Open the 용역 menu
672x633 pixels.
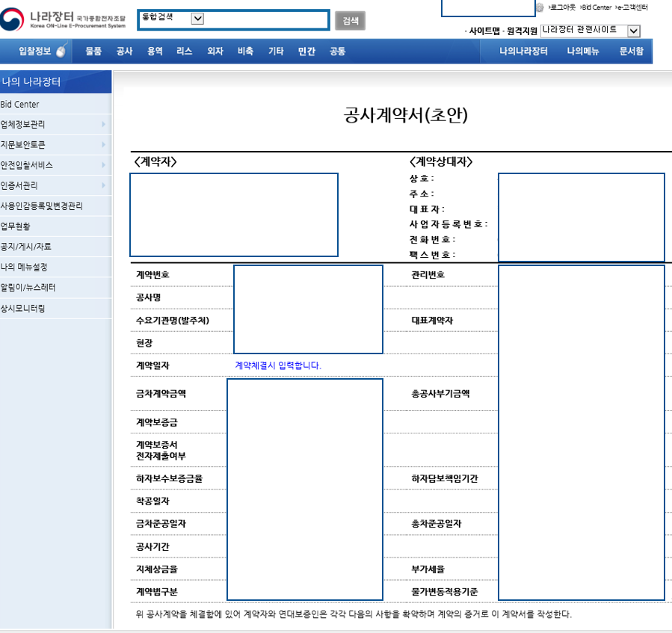pyautogui.click(x=155, y=51)
